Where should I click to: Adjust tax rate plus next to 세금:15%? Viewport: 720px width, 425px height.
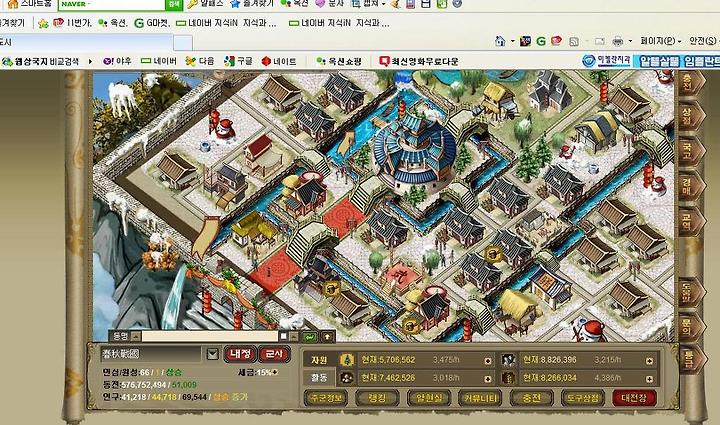(276, 372)
